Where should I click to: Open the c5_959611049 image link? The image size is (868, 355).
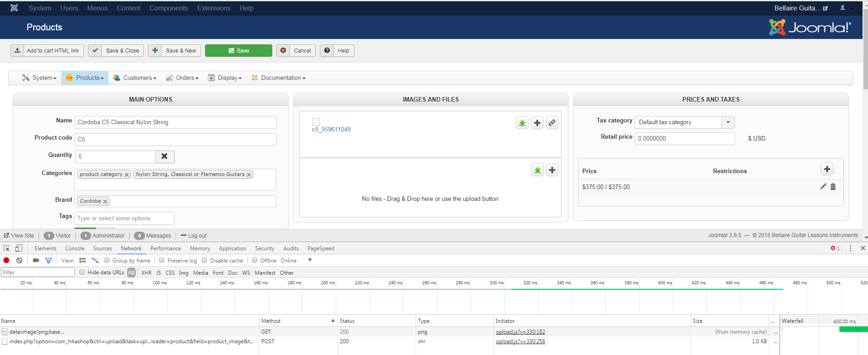pos(331,130)
